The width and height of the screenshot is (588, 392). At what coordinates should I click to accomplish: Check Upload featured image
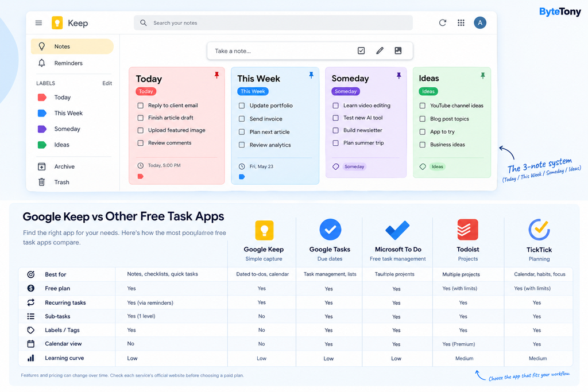(x=141, y=130)
